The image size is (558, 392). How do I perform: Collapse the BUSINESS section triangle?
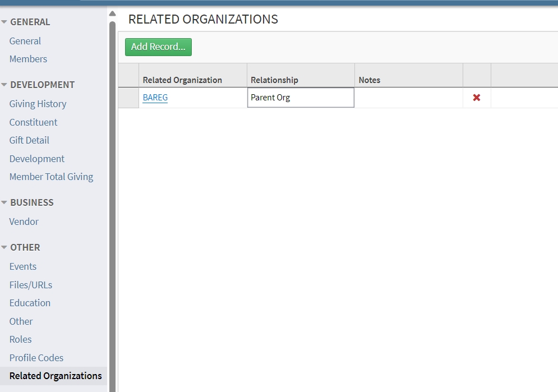pos(4,201)
